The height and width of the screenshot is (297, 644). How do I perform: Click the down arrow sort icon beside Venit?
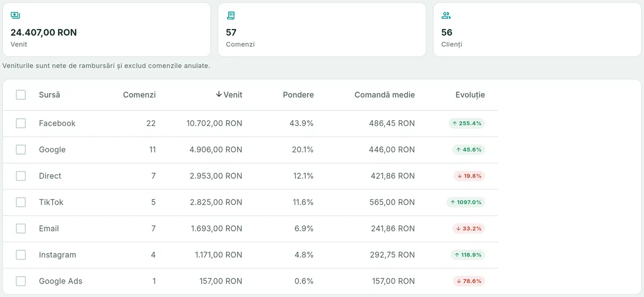point(218,94)
